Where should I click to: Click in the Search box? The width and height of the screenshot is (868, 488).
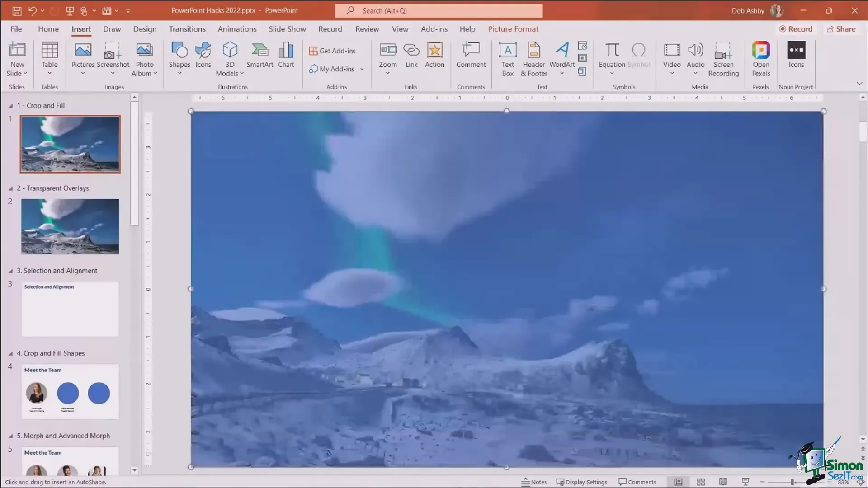click(439, 11)
